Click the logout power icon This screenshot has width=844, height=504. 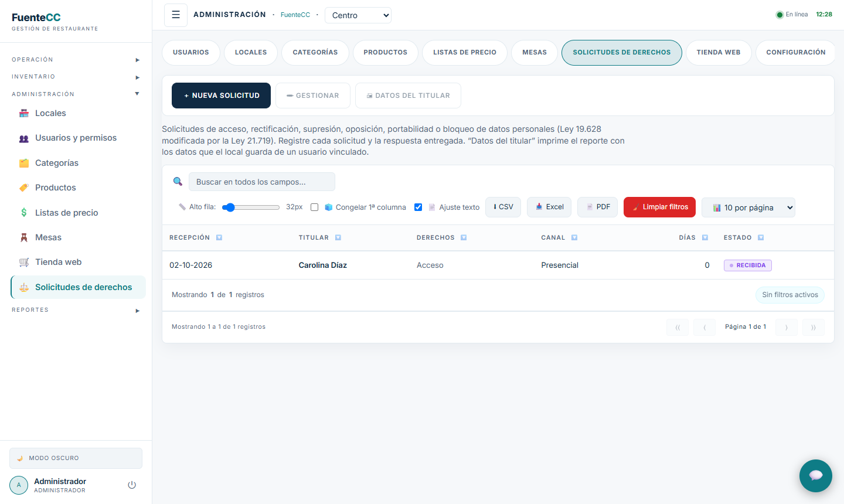tap(132, 485)
